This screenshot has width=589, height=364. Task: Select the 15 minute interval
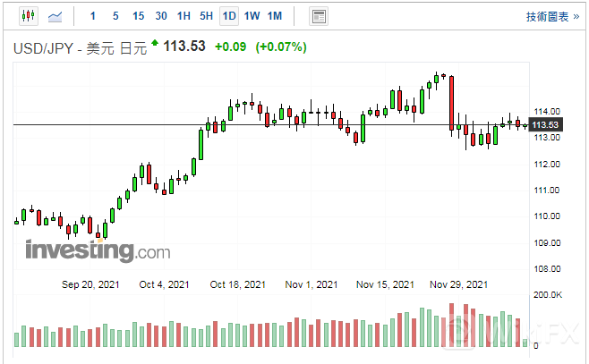(x=138, y=16)
